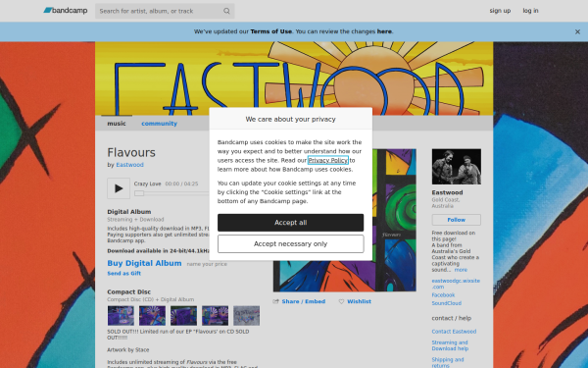This screenshot has height=368, width=588.
Task: Dismiss the Terms of Use banner
Action: [577, 32]
